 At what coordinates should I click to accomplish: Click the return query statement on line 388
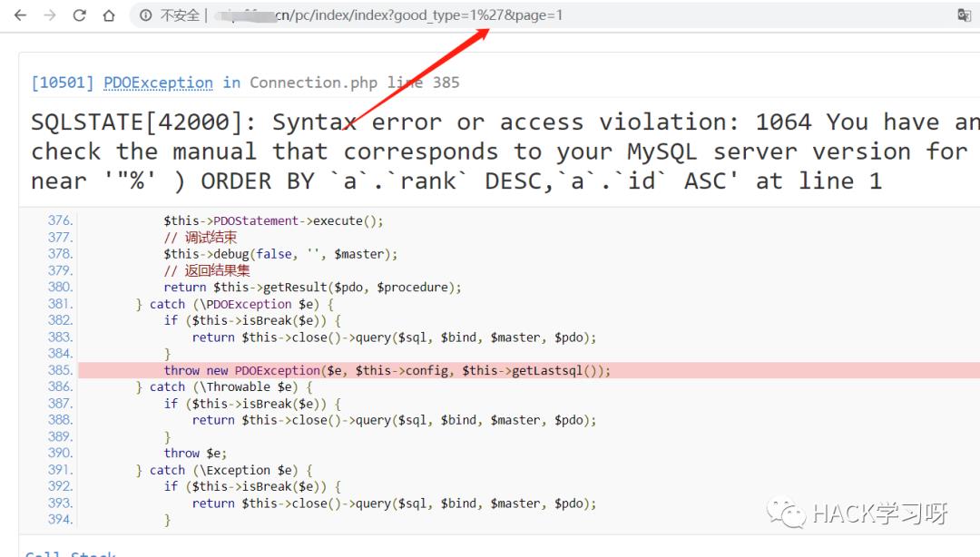(394, 420)
